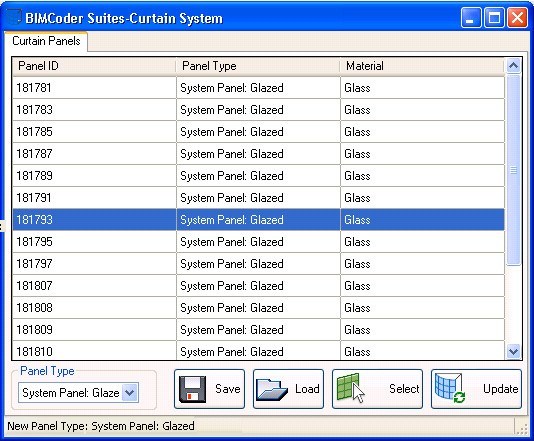This screenshot has height=441, width=534.
Task: Click Panel Type cell of row 181781
Action: [x=258, y=88]
